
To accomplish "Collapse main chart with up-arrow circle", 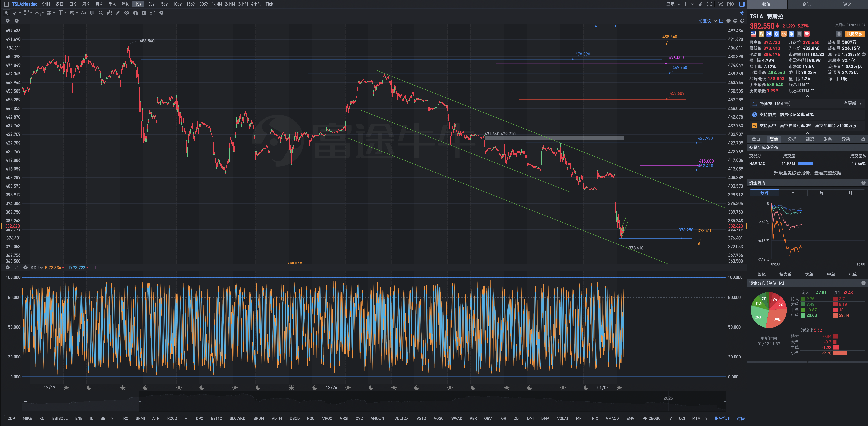I will click(x=16, y=21).
